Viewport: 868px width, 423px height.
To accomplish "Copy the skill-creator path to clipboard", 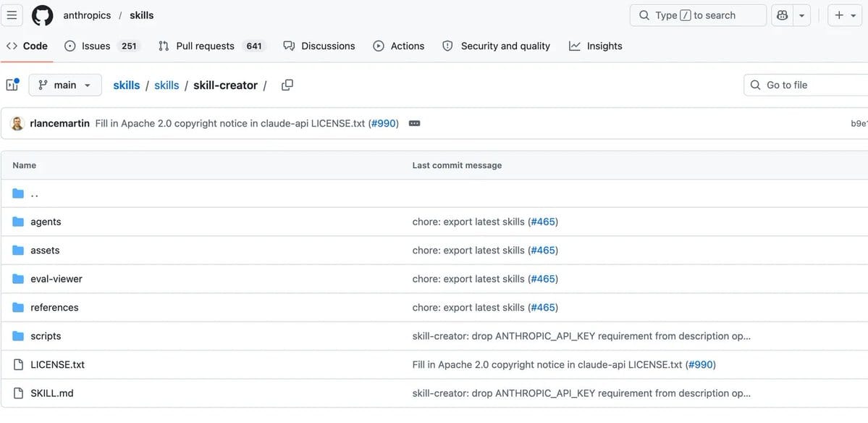I will point(287,85).
